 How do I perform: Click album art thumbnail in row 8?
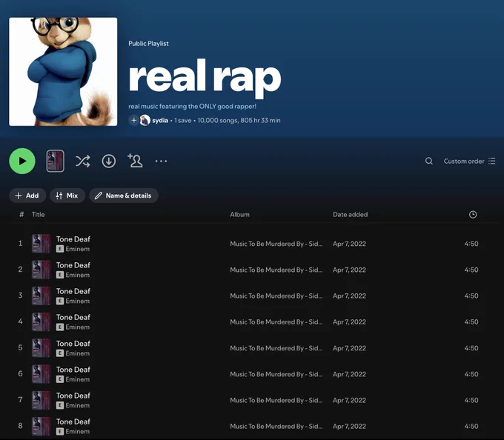pyautogui.click(x=41, y=426)
